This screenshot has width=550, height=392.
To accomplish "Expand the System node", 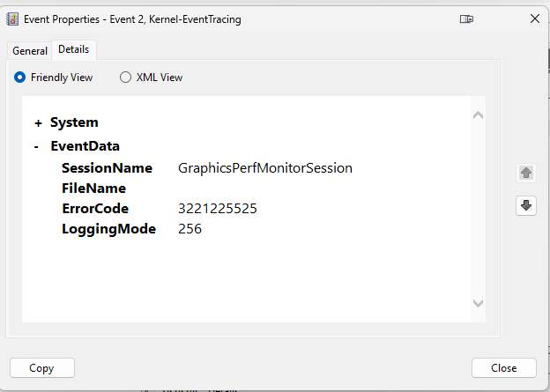I will coord(38,123).
